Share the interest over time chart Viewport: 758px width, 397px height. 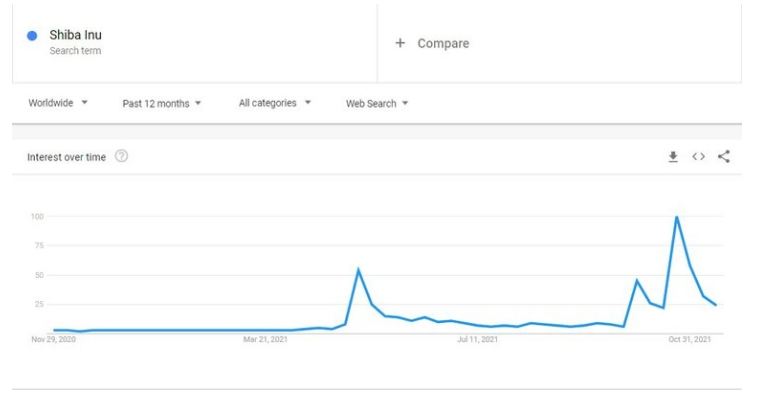click(x=724, y=157)
